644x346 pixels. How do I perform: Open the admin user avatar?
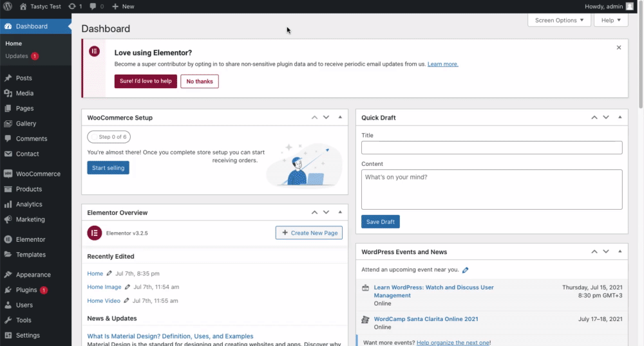[630, 6]
